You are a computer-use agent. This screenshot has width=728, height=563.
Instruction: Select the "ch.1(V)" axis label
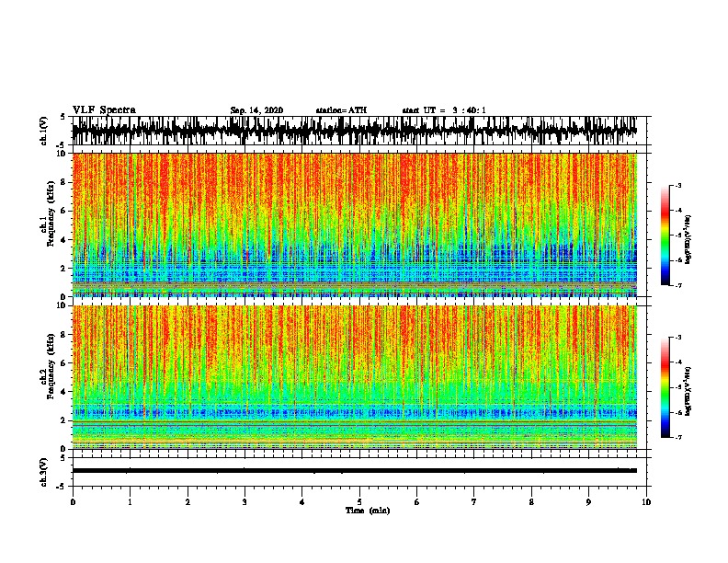(x=44, y=132)
